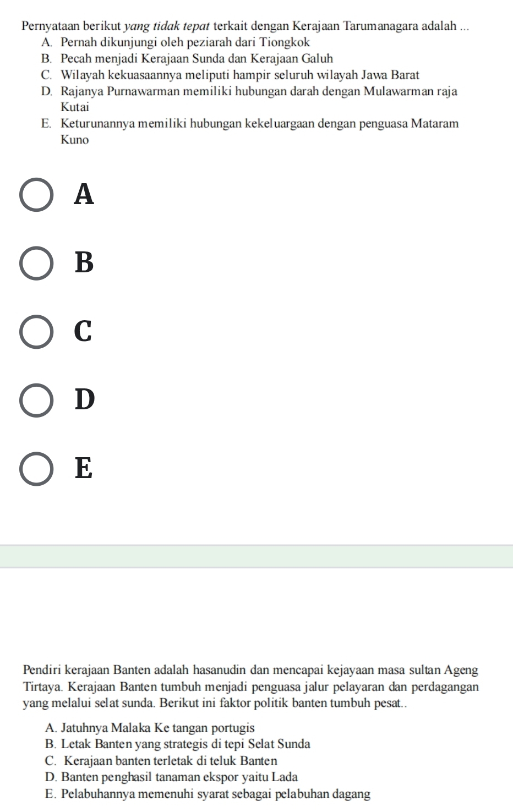Choose the radio circle next to C
This screenshot has width=513, height=812.
pos(37,332)
